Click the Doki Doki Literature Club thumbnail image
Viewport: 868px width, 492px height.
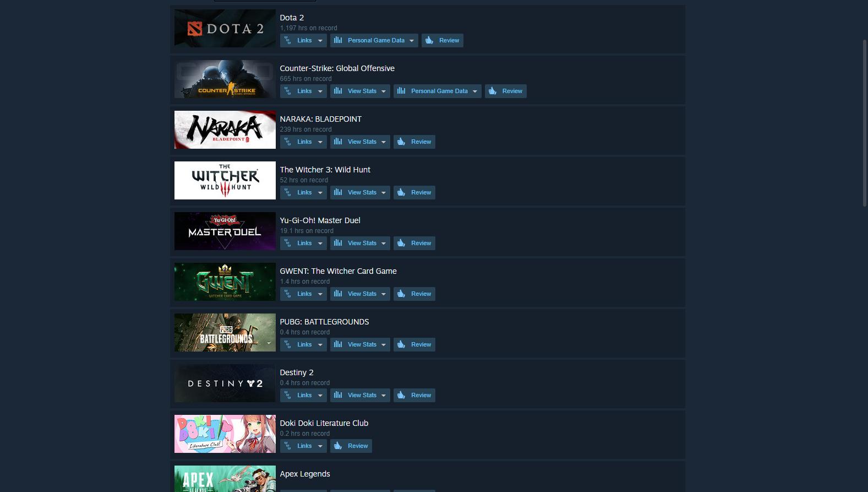click(225, 434)
